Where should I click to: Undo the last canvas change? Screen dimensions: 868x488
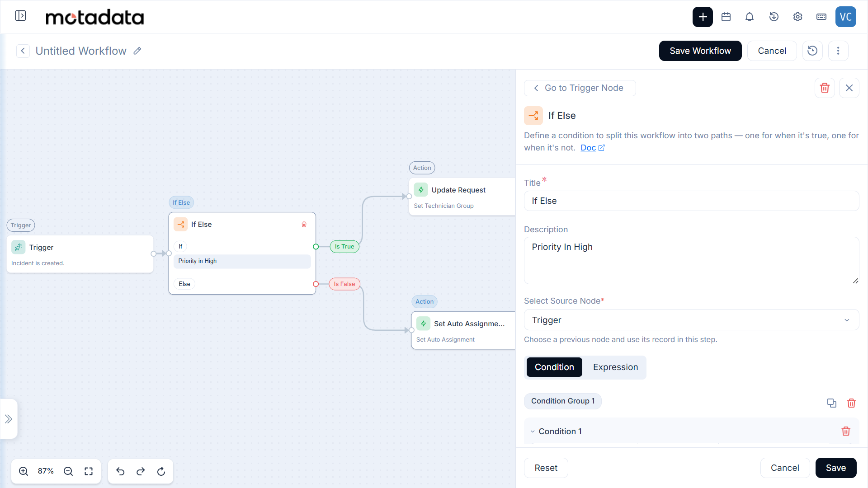click(120, 471)
